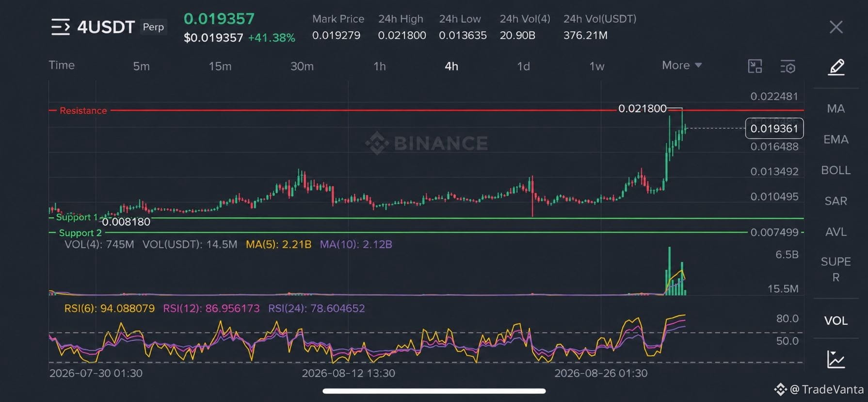The height and width of the screenshot is (402, 868).
Task: Toggle the EMA indicator
Action: point(836,140)
